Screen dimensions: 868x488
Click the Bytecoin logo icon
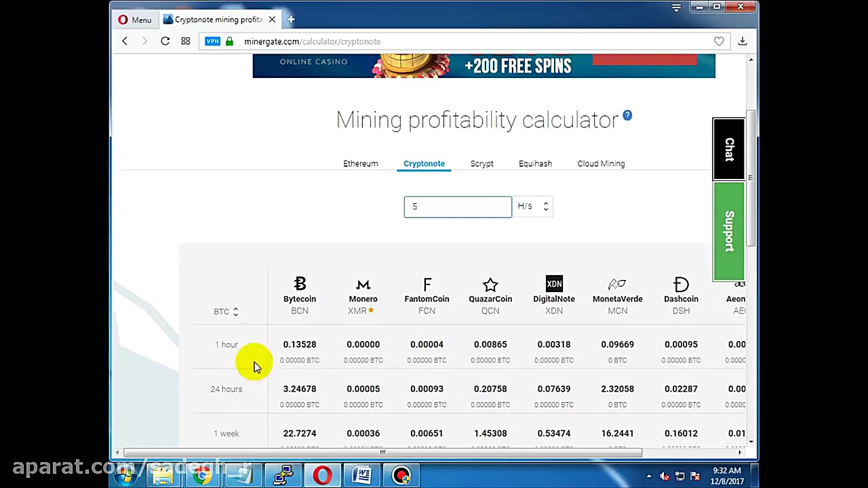(x=300, y=284)
